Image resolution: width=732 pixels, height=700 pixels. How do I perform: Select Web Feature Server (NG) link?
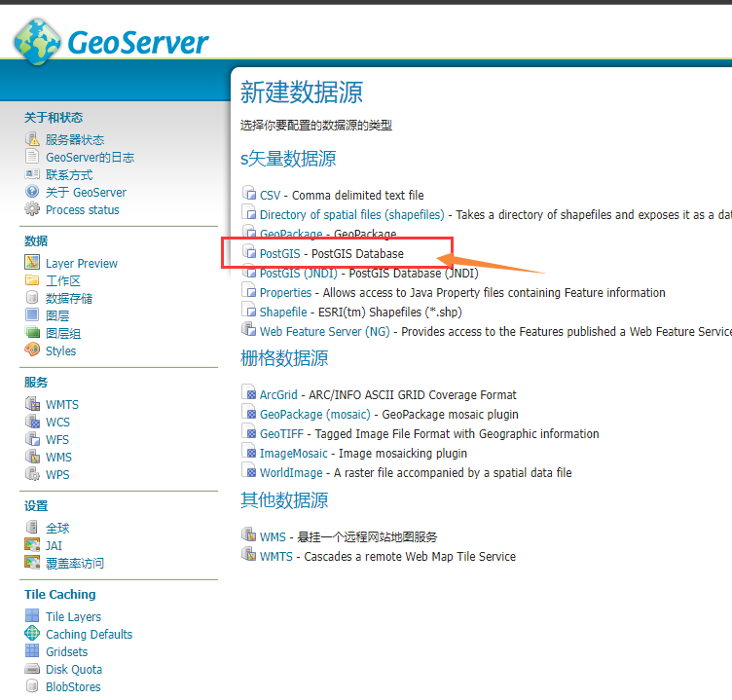click(x=324, y=332)
